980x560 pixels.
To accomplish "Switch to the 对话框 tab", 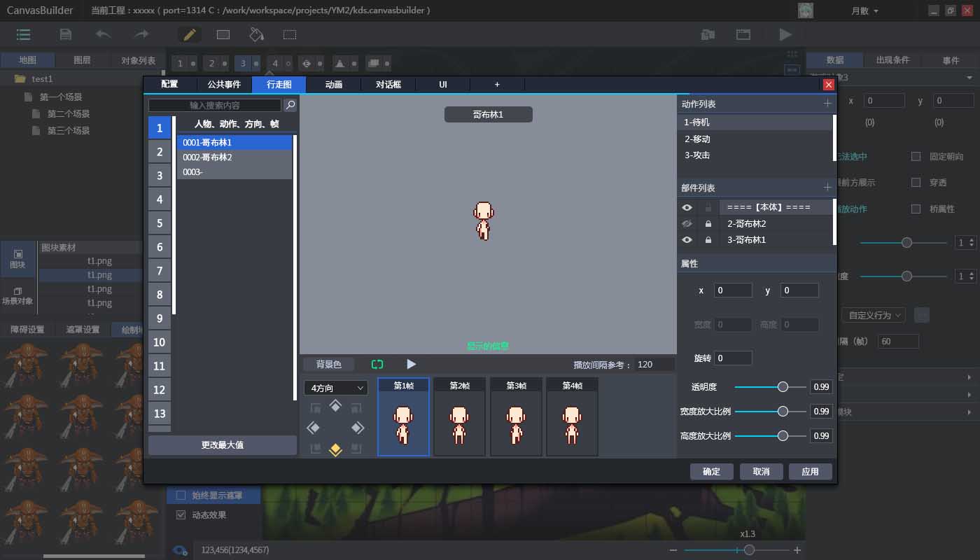I will pos(388,85).
